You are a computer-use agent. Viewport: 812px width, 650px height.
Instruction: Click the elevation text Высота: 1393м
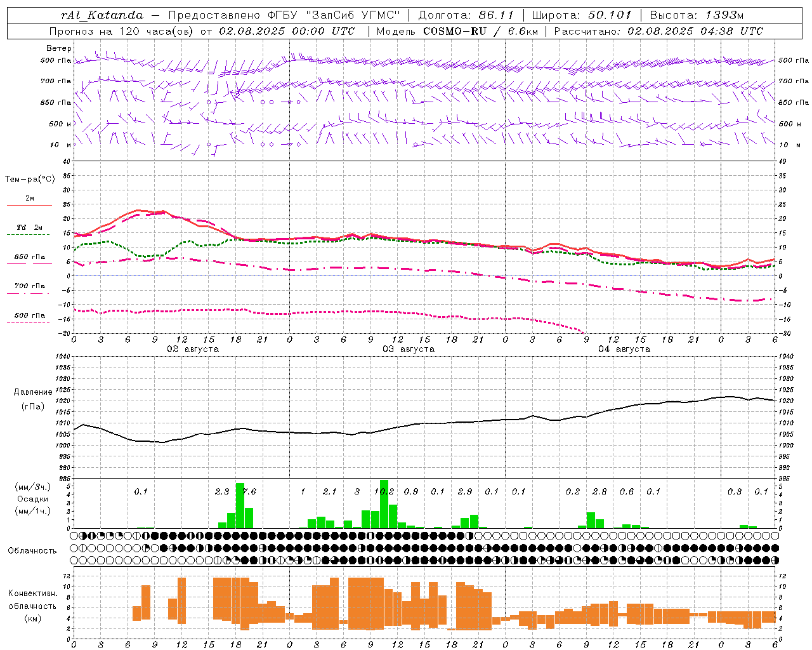(x=697, y=15)
